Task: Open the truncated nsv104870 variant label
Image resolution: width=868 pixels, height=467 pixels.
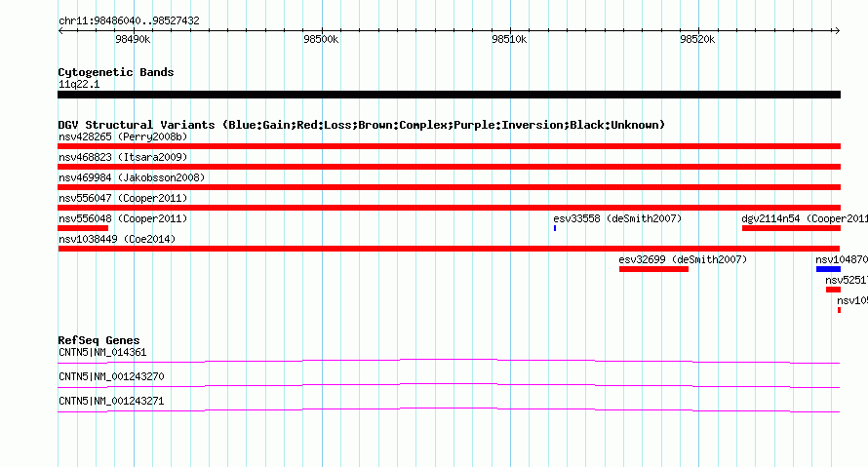Action: click(x=842, y=259)
